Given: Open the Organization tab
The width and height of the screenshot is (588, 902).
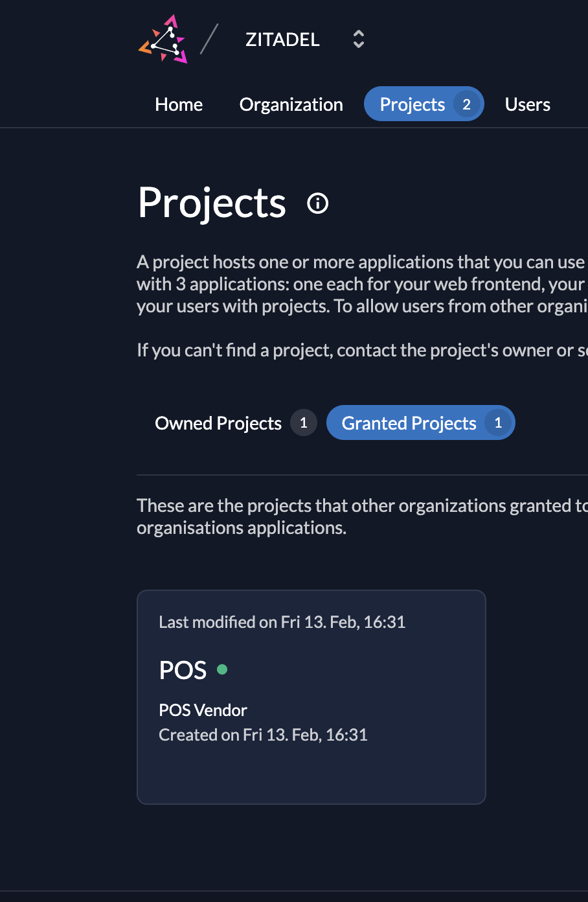Looking at the screenshot, I should [x=291, y=104].
